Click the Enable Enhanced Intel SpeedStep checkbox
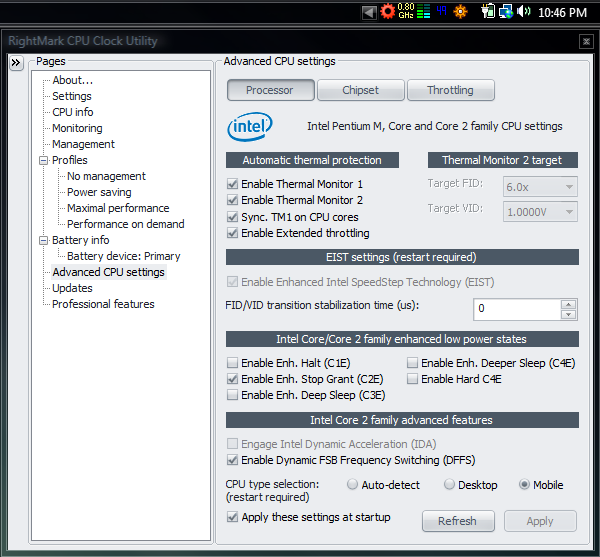The width and height of the screenshot is (600, 557). (232, 282)
